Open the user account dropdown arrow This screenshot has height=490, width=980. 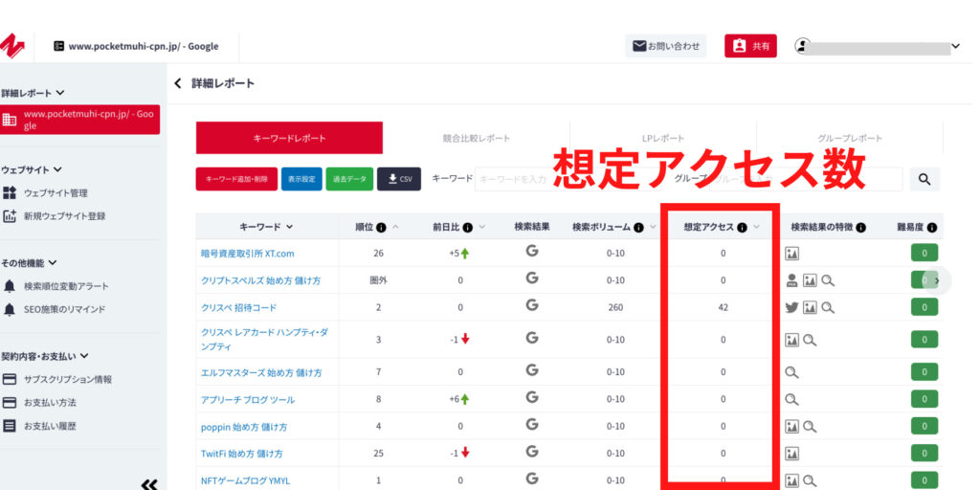(955, 46)
